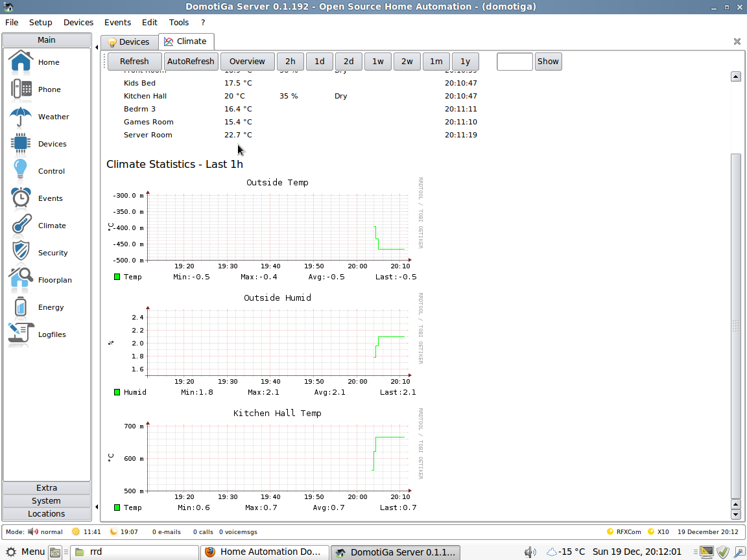Select the Climate tab

[x=186, y=41]
